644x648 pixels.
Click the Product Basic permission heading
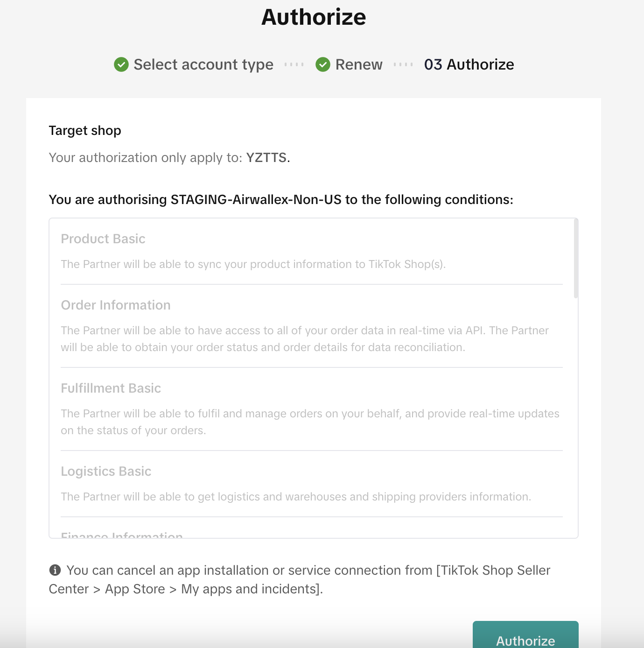[103, 239]
